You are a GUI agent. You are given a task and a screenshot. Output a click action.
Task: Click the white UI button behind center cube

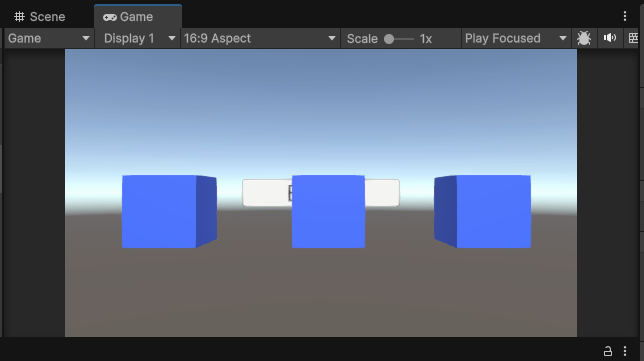267,193
